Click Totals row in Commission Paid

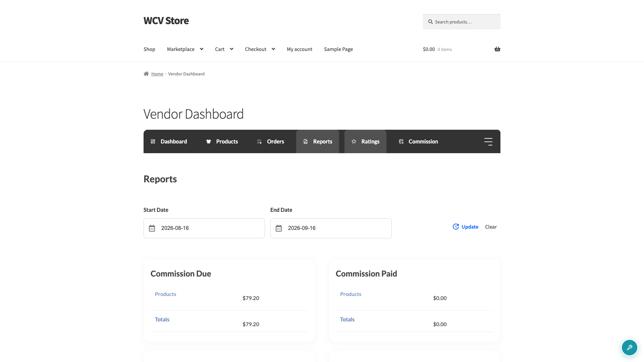[x=415, y=321]
